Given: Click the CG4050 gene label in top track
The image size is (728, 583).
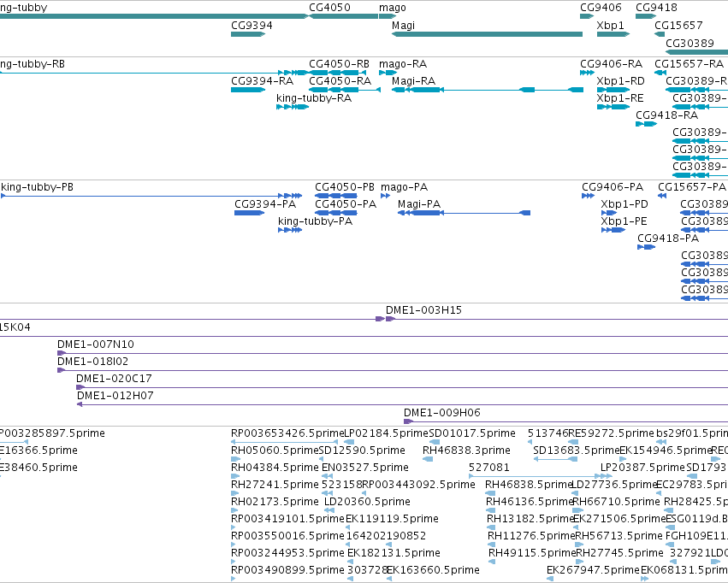Looking at the screenshot, I should (x=329, y=8).
